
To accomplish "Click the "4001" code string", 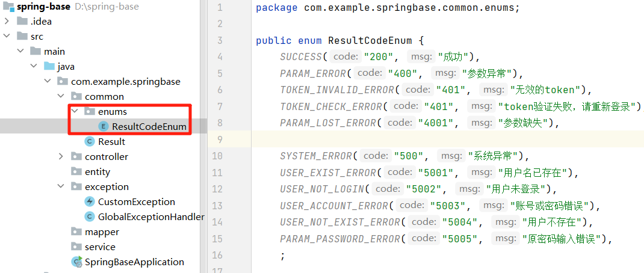I will pyautogui.click(x=436, y=123).
